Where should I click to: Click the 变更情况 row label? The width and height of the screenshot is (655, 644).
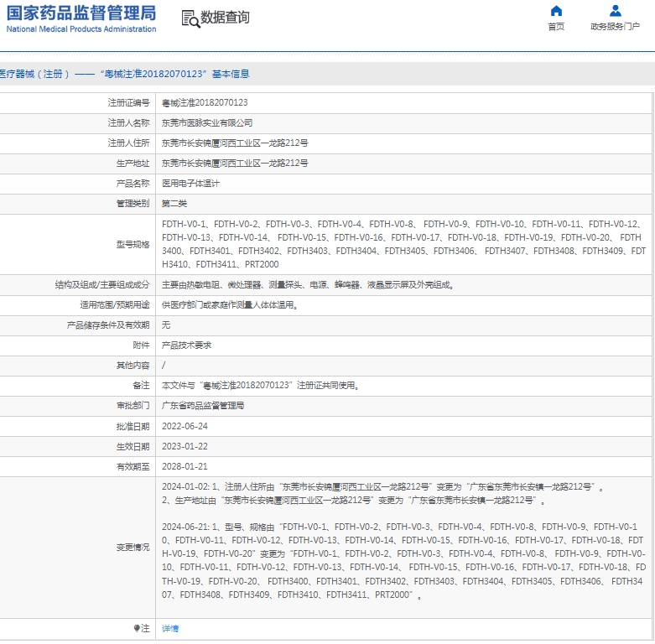click(x=133, y=547)
